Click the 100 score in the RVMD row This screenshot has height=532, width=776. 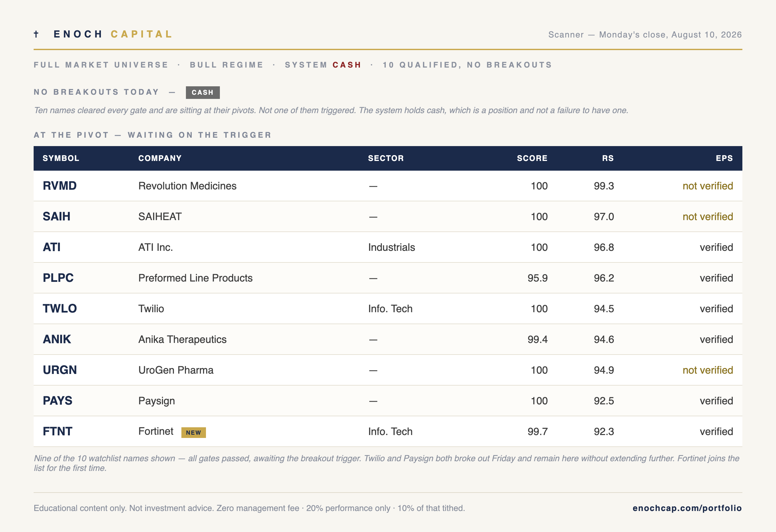click(x=539, y=186)
